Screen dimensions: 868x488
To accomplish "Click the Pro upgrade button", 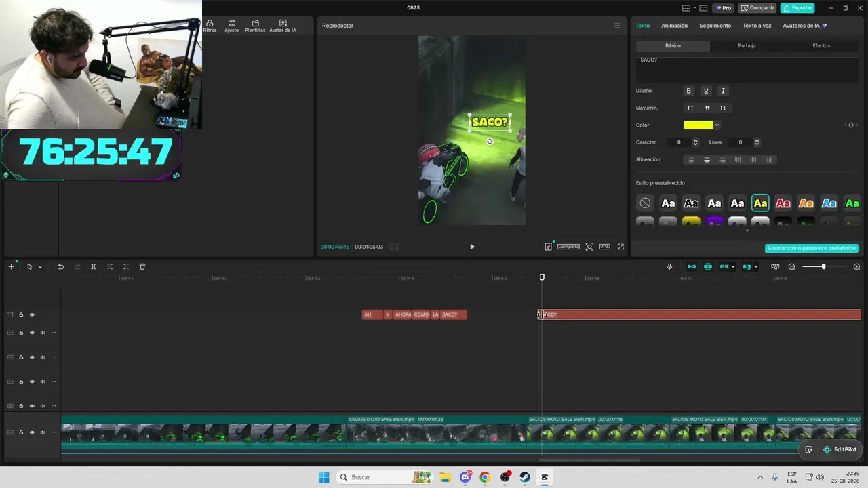I will coord(722,8).
